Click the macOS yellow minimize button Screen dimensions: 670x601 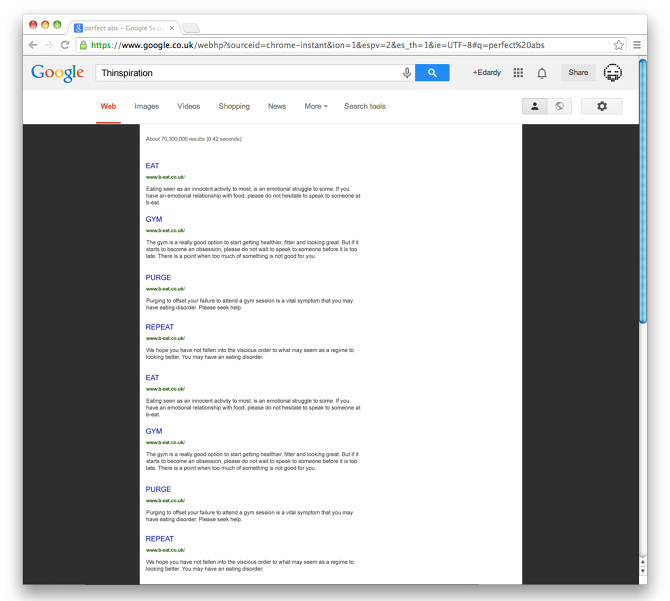45,25
